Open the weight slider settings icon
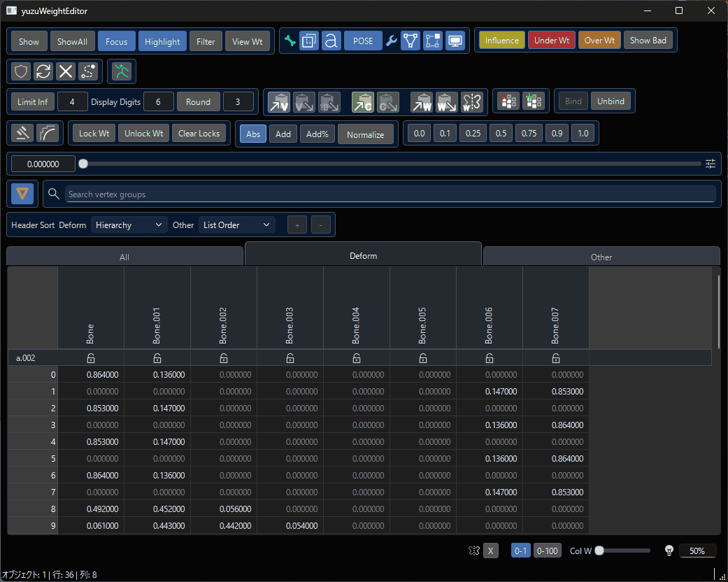This screenshot has width=728, height=582. 711,164
